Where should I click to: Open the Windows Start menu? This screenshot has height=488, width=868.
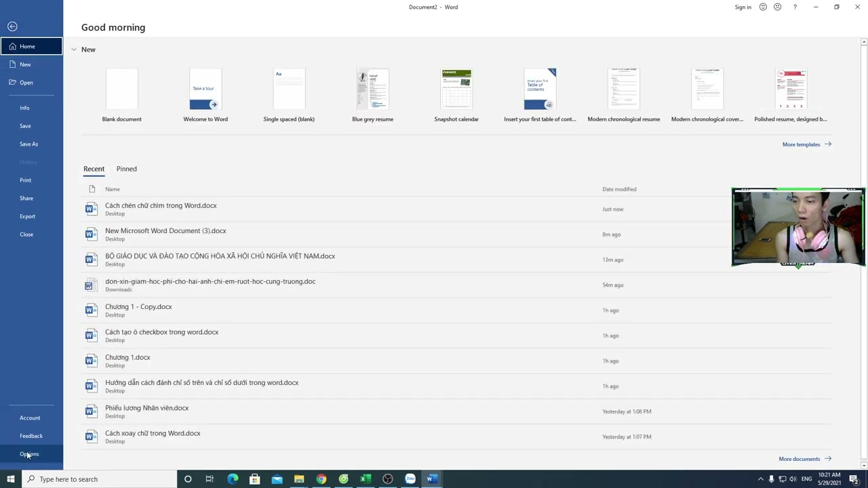11,479
